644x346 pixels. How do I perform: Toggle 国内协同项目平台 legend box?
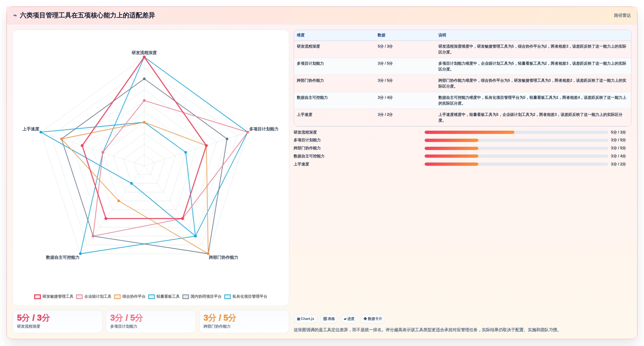(186, 297)
